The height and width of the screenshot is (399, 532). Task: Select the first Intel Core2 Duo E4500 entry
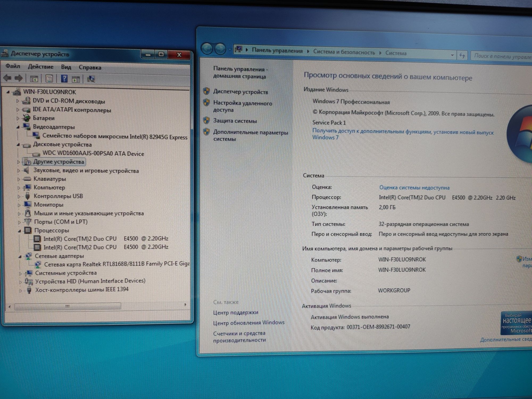coord(106,239)
